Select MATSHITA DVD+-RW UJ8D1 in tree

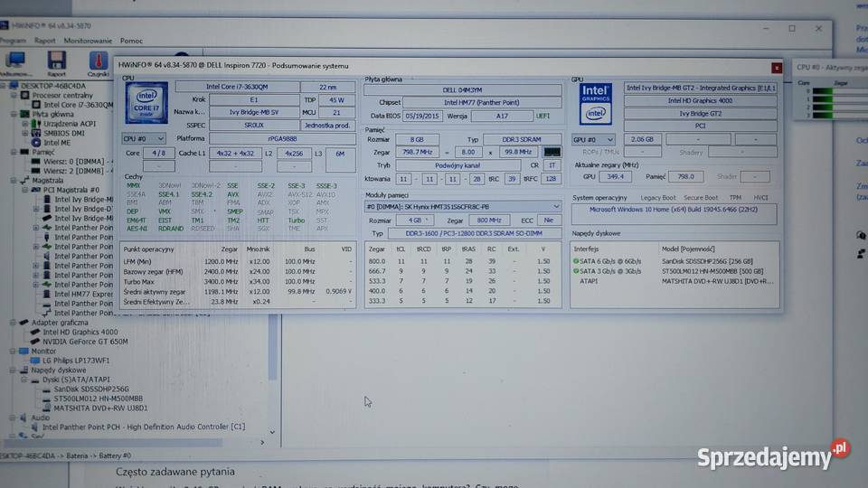click(100, 408)
